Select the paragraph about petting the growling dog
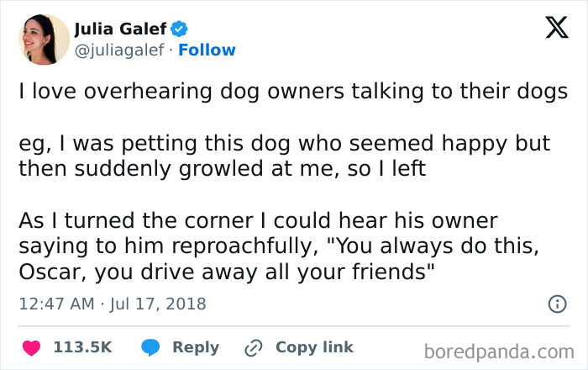Image resolution: width=588 pixels, height=370 pixels. click(284, 156)
